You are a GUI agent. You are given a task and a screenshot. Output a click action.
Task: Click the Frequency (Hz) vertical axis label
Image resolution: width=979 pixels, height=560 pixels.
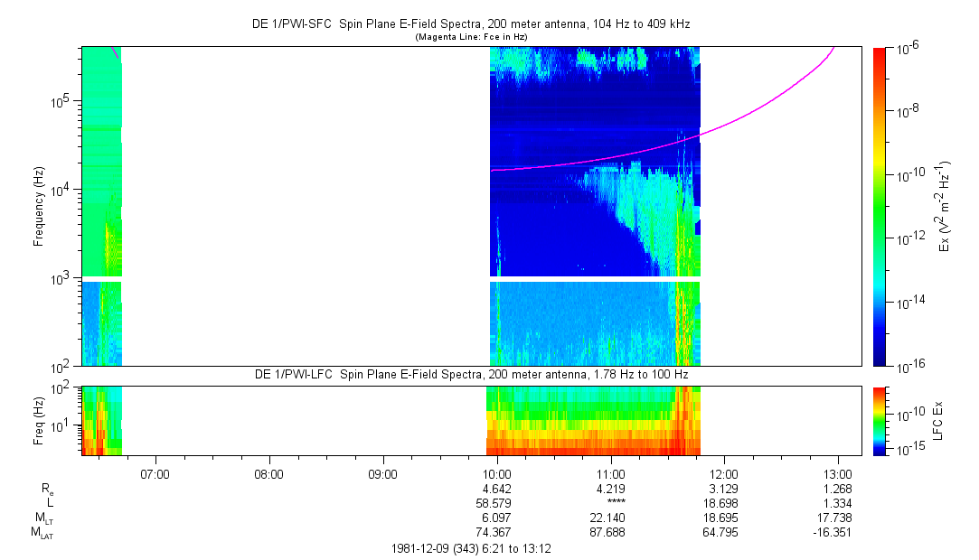[39, 206]
